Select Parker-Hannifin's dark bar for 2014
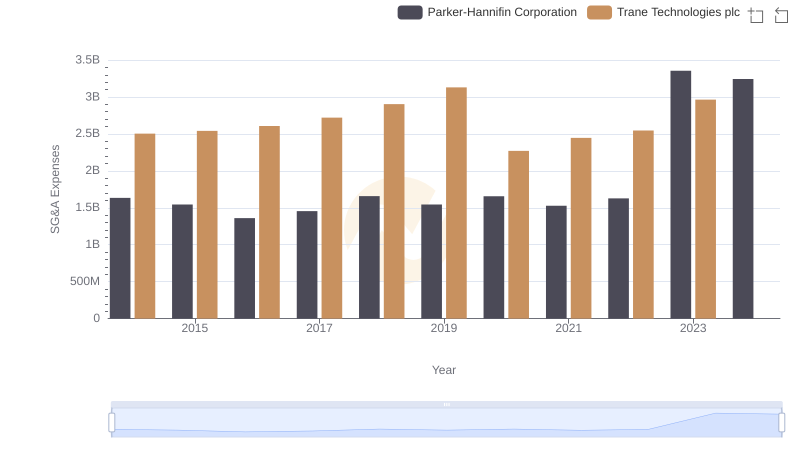Viewport: 800px width, 461px height. coord(120,258)
